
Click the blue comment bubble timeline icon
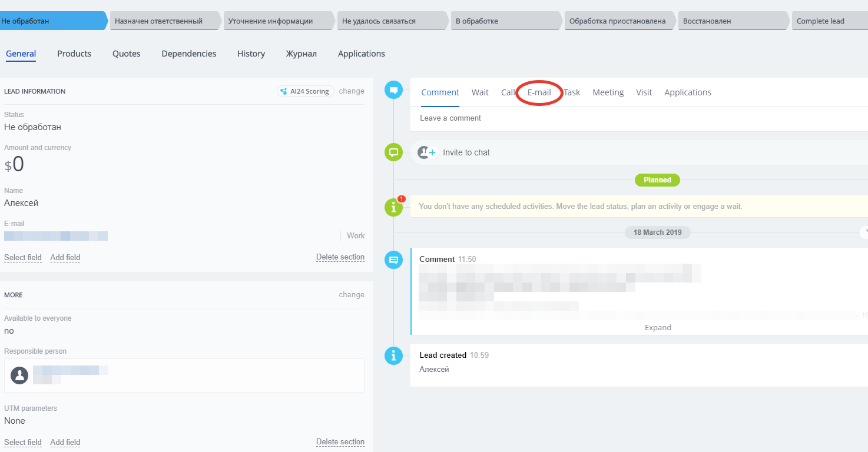pyautogui.click(x=393, y=91)
